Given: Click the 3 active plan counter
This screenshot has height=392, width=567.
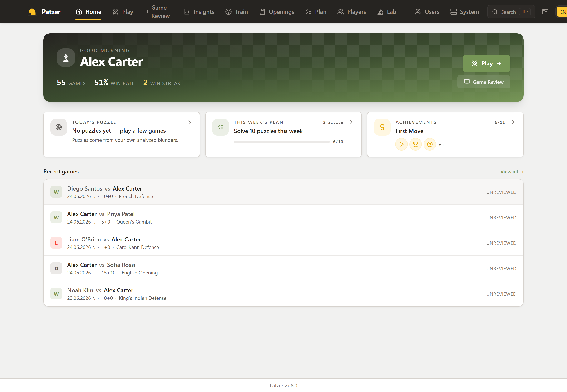Looking at the screenshot, I should pos(333,122).
